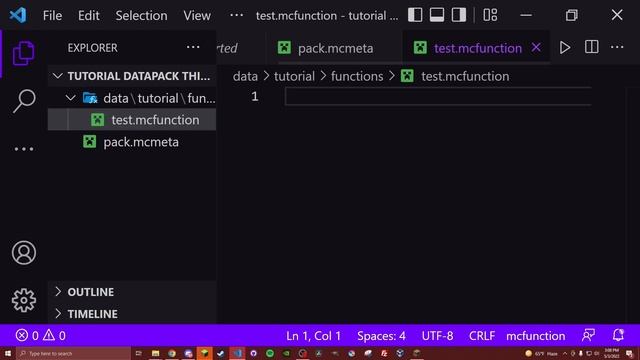Click the Windows taskbar search box
Screen dimensions: 640x360
73,353
